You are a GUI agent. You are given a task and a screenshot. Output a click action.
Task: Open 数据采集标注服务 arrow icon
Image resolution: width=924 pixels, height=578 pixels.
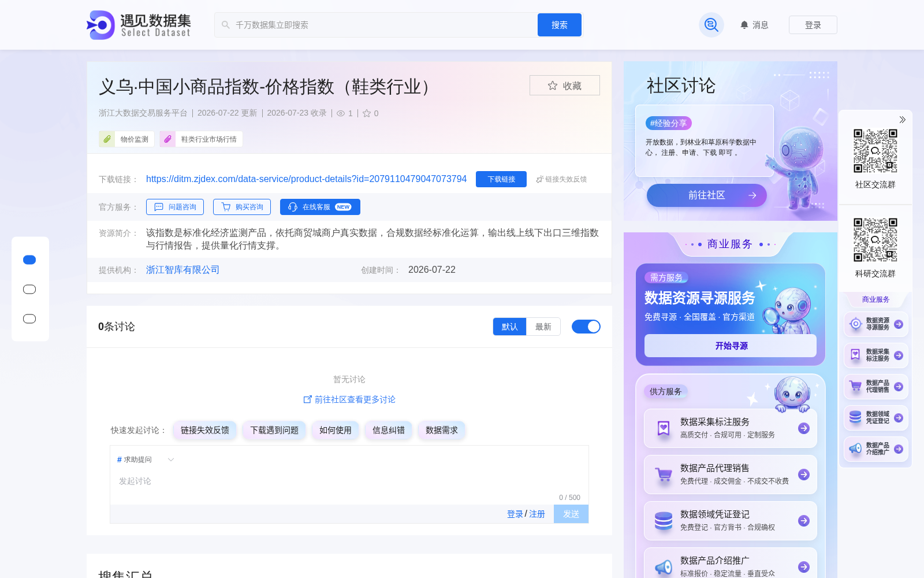804,428
